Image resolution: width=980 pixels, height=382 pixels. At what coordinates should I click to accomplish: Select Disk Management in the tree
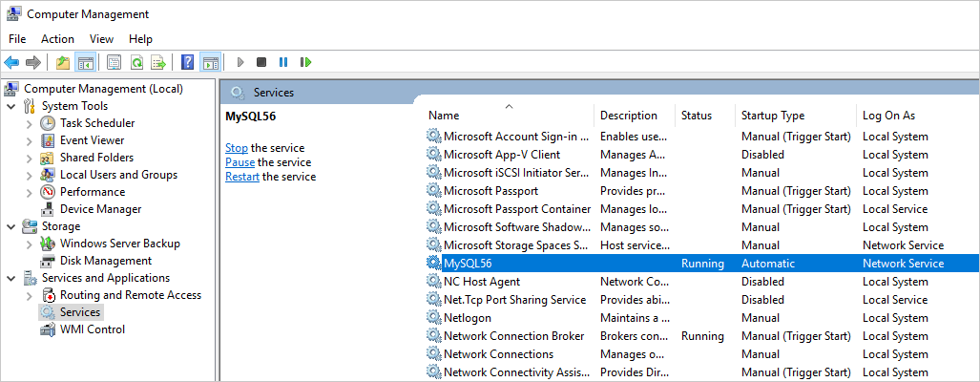point(105,261)
